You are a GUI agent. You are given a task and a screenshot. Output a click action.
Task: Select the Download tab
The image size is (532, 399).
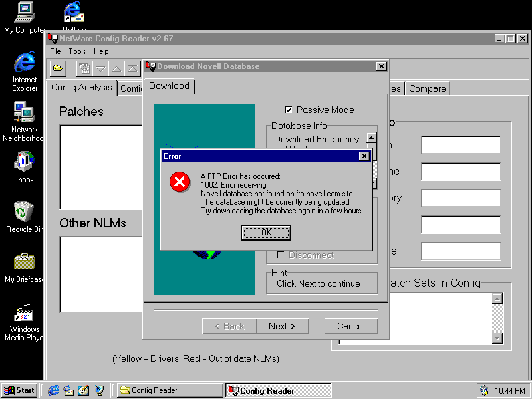tap(169, 86)
